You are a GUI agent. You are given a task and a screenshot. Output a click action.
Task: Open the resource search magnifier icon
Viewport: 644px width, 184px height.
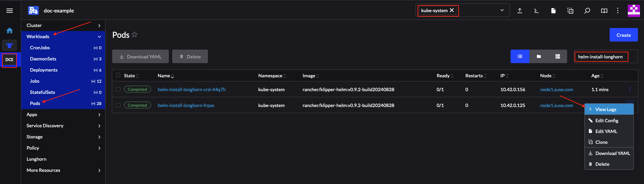[587, 11]
